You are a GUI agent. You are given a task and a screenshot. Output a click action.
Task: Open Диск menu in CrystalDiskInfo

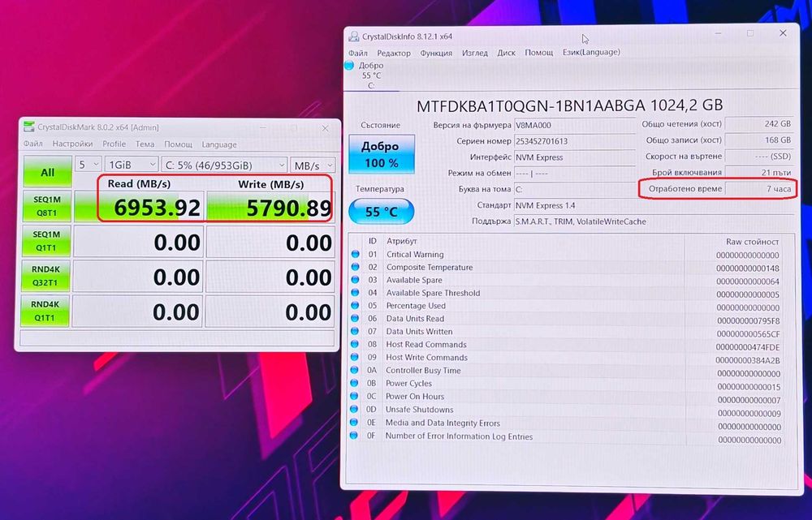(506, 53)
